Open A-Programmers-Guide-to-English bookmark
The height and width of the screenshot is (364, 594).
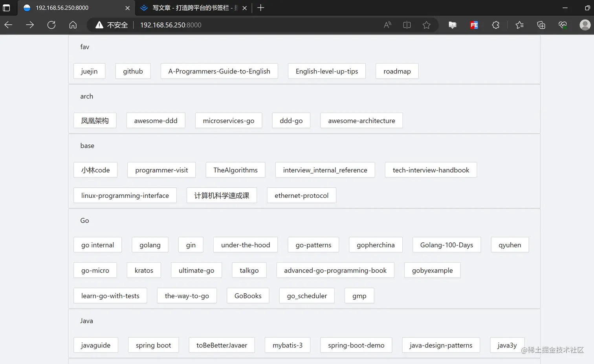[219, 71]
